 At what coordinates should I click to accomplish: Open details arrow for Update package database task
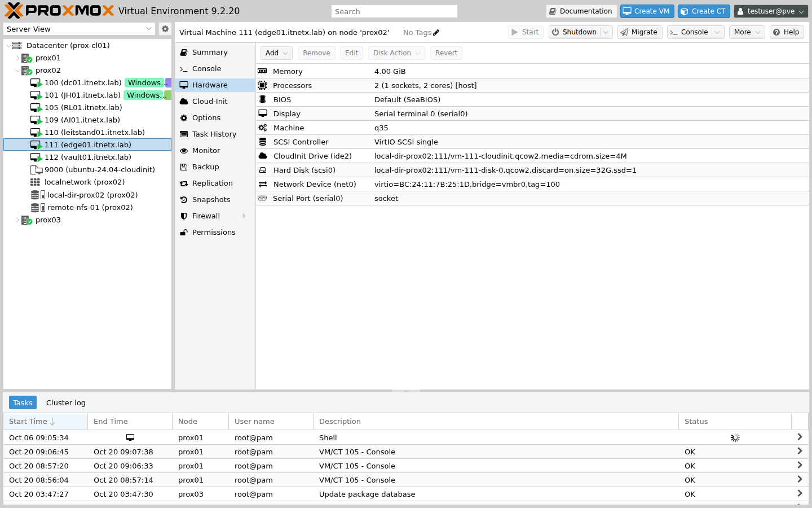(800, 493)
